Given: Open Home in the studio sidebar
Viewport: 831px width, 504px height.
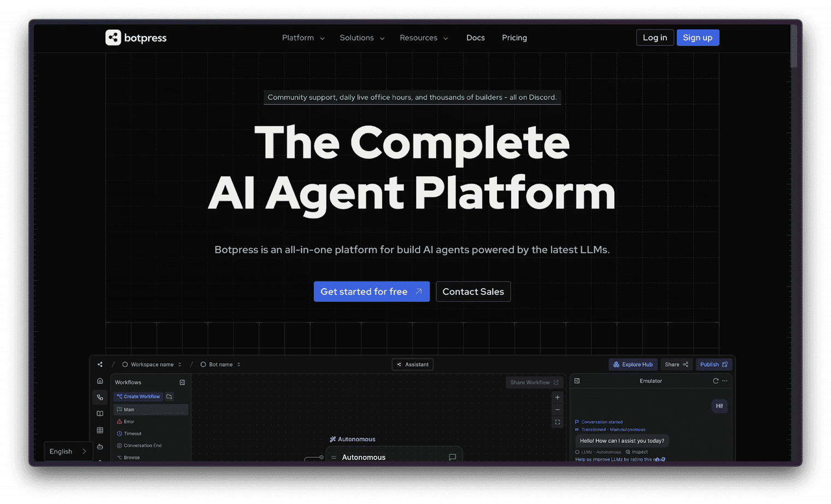Looking at the screenshot, I should point(100,381).
